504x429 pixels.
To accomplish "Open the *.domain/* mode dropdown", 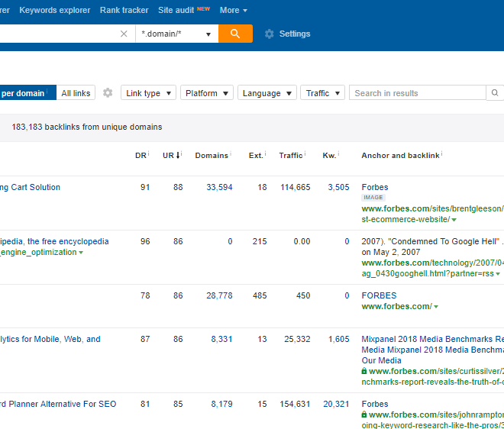I will (x=177, y=34).
